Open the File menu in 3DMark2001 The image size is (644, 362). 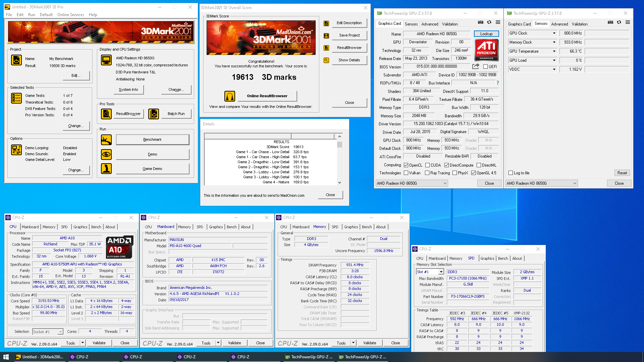point(9,15)
